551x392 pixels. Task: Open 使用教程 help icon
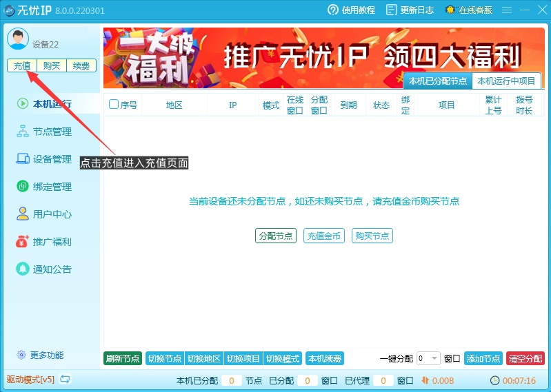(332, 10)
